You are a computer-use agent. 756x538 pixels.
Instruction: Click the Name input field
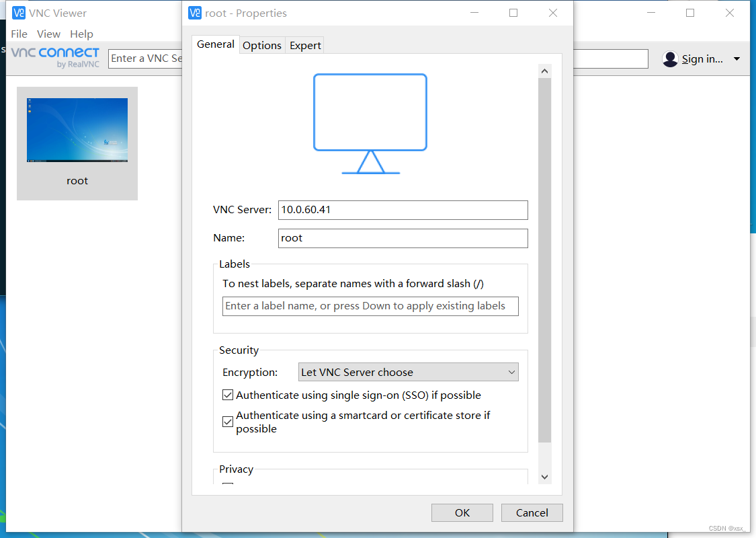click(x=403, y=238)
